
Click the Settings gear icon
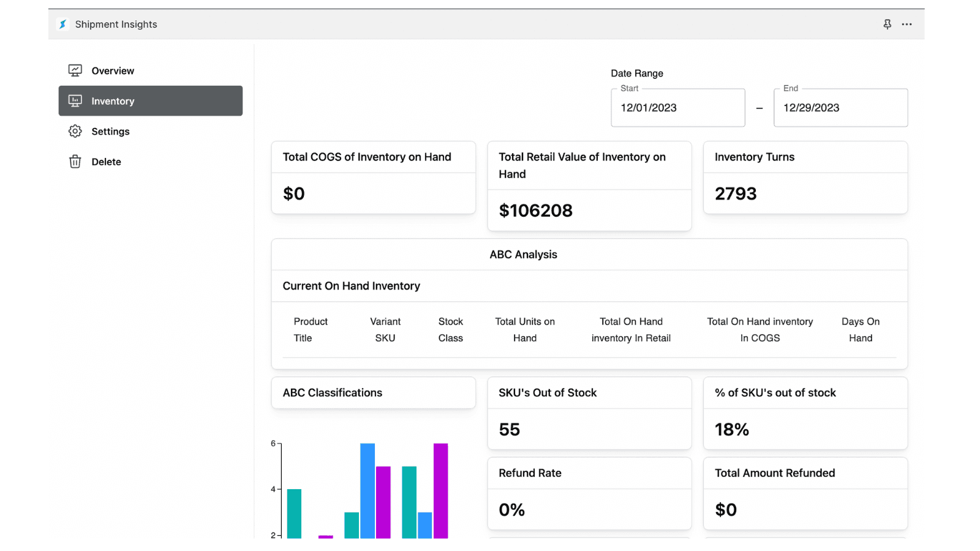(x=75, y=131)
